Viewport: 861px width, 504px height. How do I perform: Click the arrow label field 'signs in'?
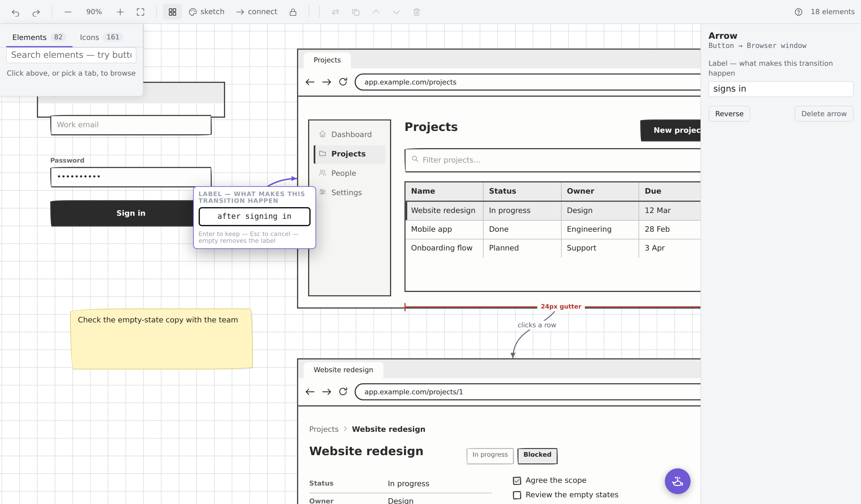[x=781, y=89]
